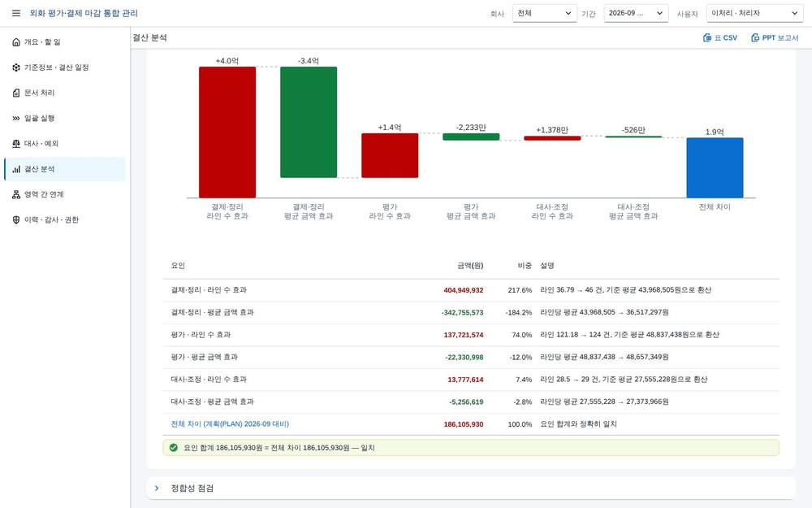Image resolution: width=812 pixels, height=508 pixels.
Task: Click the green -3.4억 결제·정리 평균 금액 bar
Action: click(309, 123)
